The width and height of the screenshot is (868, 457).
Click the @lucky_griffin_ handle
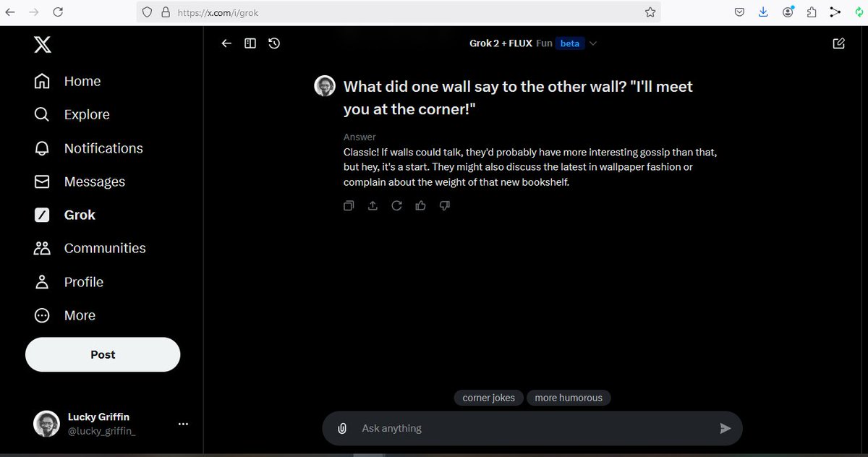click(101, 431)
